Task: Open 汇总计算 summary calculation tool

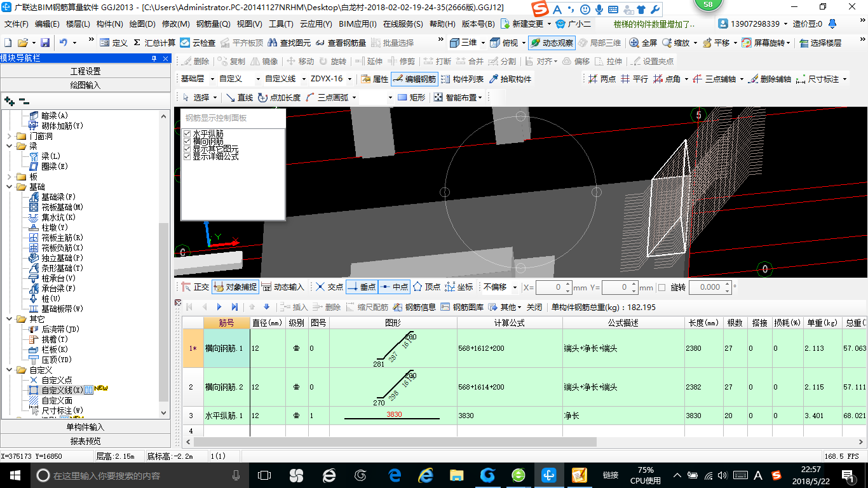Action: (154, 43)
